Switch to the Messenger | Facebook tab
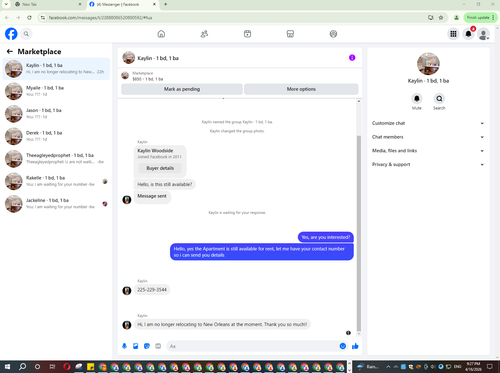This screenshot has width=500, height=373. point(122,4)
